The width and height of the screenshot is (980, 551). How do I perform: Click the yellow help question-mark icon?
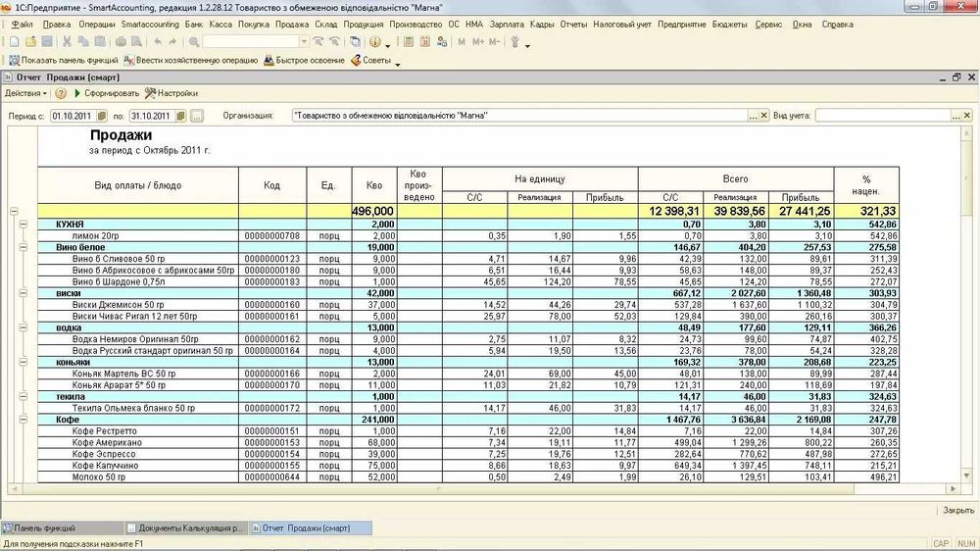coord(61,93)
